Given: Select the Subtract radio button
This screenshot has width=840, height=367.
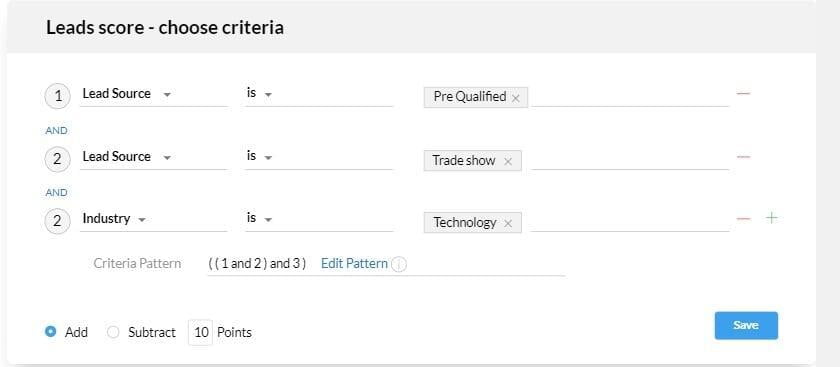Looking at the screenshot, I should click(x=113, y=332).
